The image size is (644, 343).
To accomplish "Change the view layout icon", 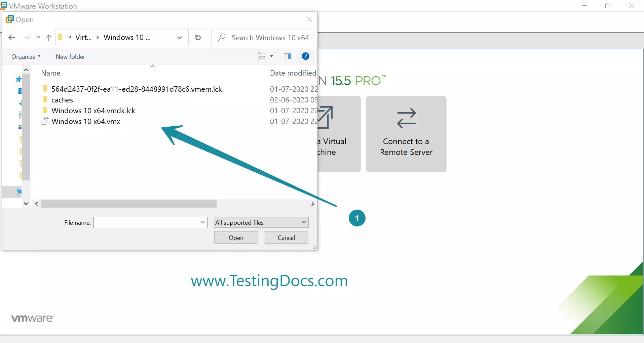I will 262,56.
